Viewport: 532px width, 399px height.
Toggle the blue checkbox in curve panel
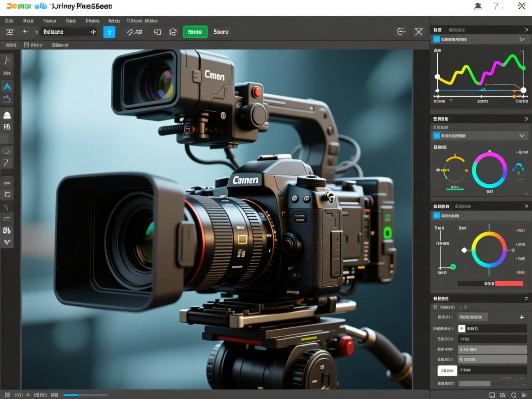tap(436, 40)
